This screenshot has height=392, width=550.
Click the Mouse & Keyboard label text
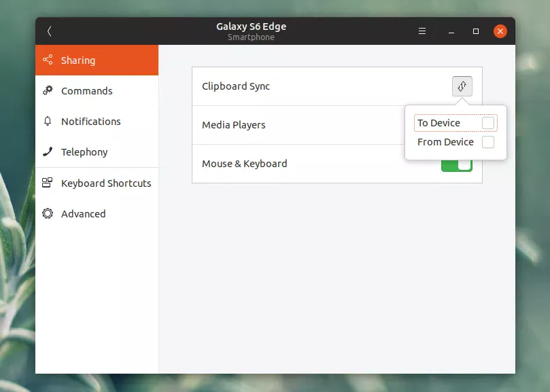(x=244, y=164)
